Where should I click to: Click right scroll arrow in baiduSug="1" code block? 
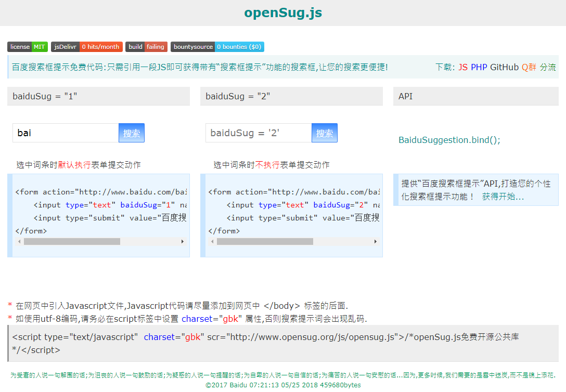point(183,242)
